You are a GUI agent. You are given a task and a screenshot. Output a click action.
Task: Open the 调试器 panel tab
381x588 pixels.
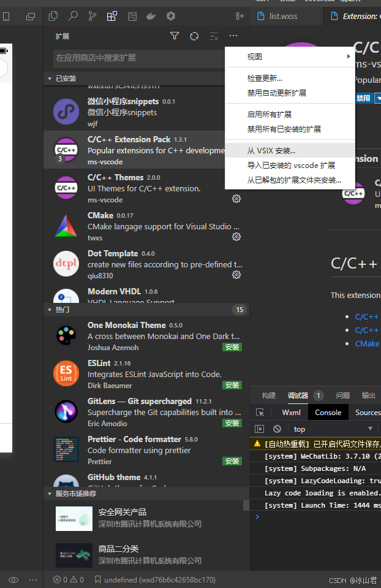298,395
